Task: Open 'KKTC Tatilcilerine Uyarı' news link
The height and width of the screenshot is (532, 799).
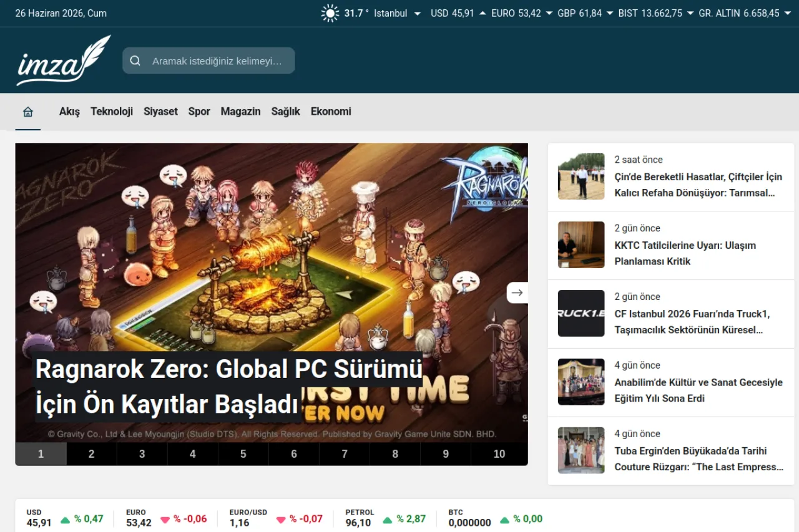Action: tap(685, 253)
